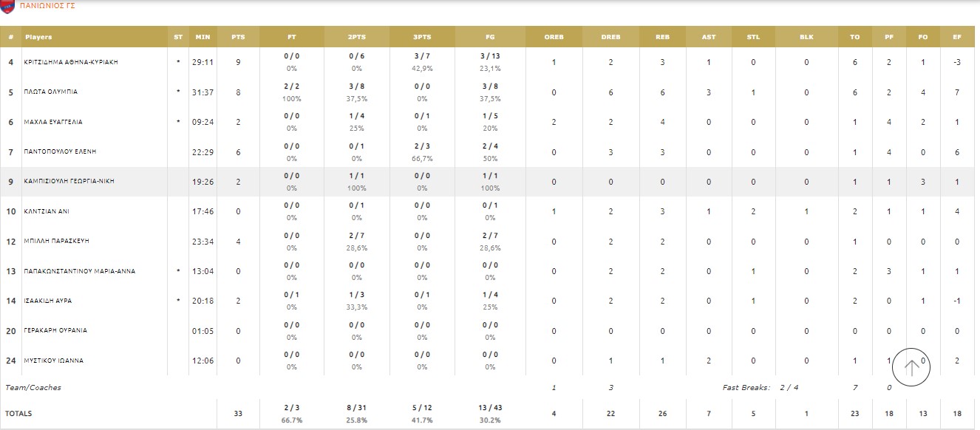Screen dimensions: 980x430
Task: Click the Panionios team logo
Action: click(x=7, y=5)
